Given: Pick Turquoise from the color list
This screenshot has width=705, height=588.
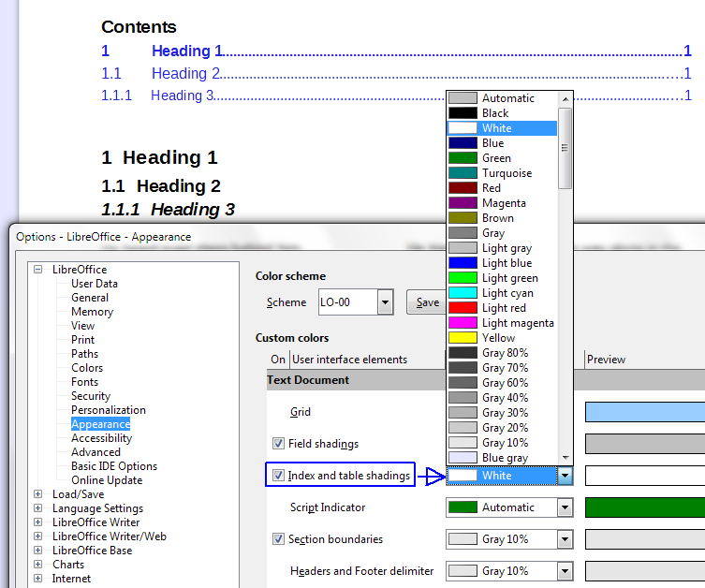Looking at the screenshot, I should 507,173.
